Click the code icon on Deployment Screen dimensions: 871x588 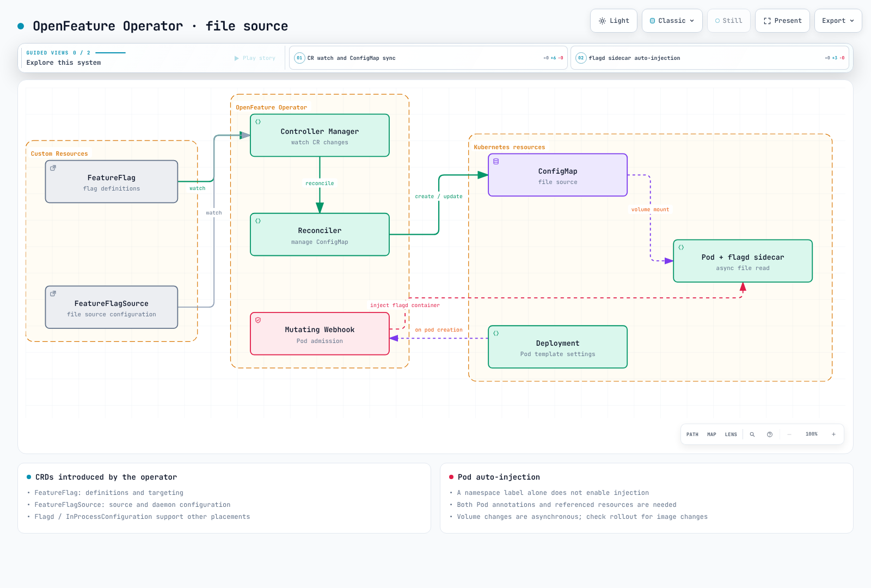(496, 334)
